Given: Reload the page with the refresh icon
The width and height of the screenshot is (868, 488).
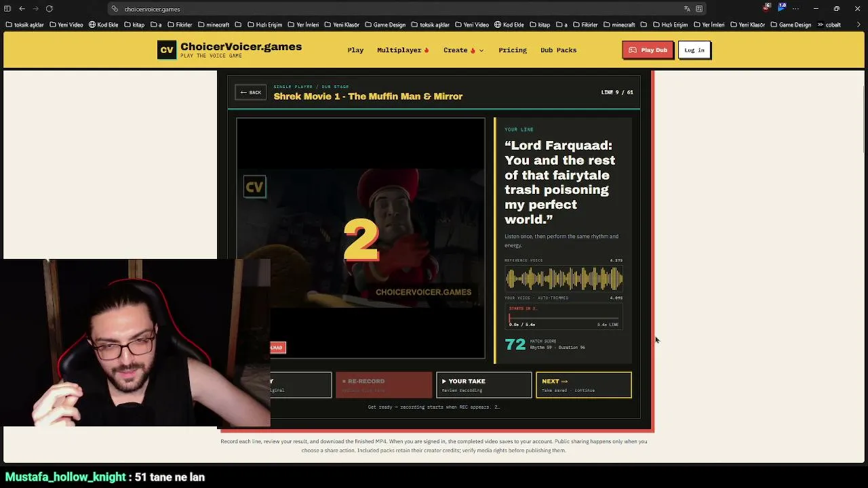Looking at the screenshot, I should pyautogui.click(x=50, y=9).
